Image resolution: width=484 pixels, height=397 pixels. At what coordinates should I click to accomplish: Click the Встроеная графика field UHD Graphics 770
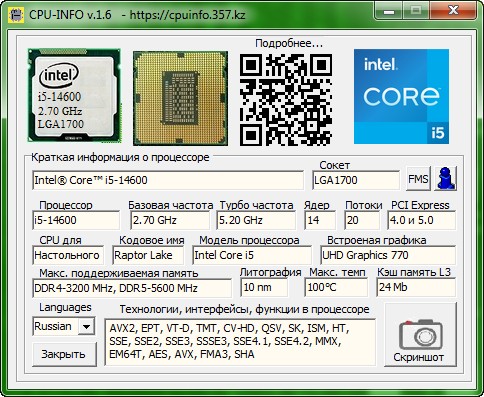(388, 255)
